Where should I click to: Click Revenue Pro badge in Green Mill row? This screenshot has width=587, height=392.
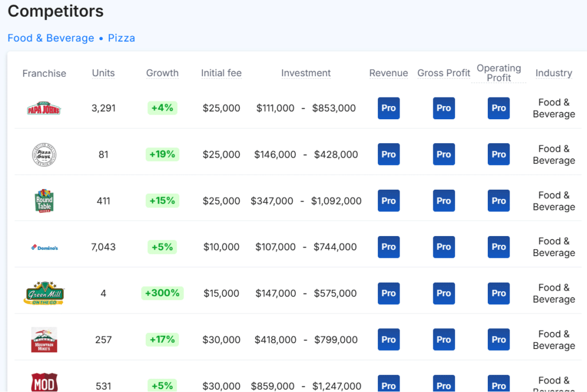(x=389, y=293)
